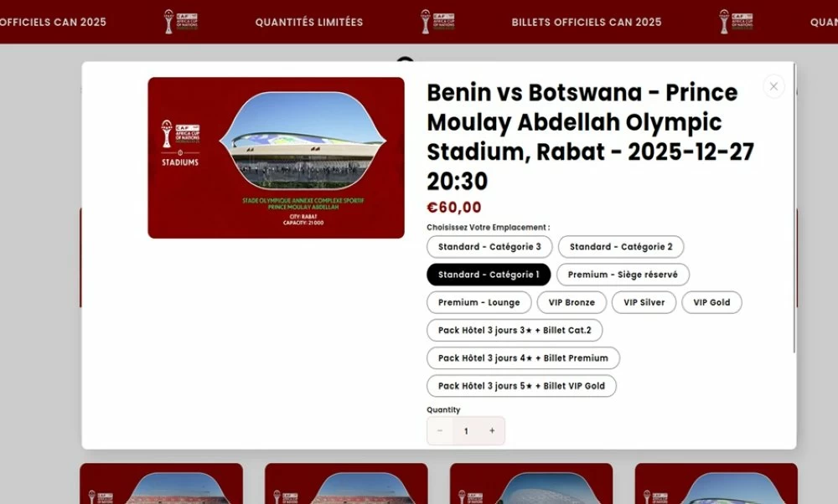Open BILLETS OFFICIELS CAN 2025 from the navbar
This screenshot has height=504, width=838.
(x=587, y=22)
